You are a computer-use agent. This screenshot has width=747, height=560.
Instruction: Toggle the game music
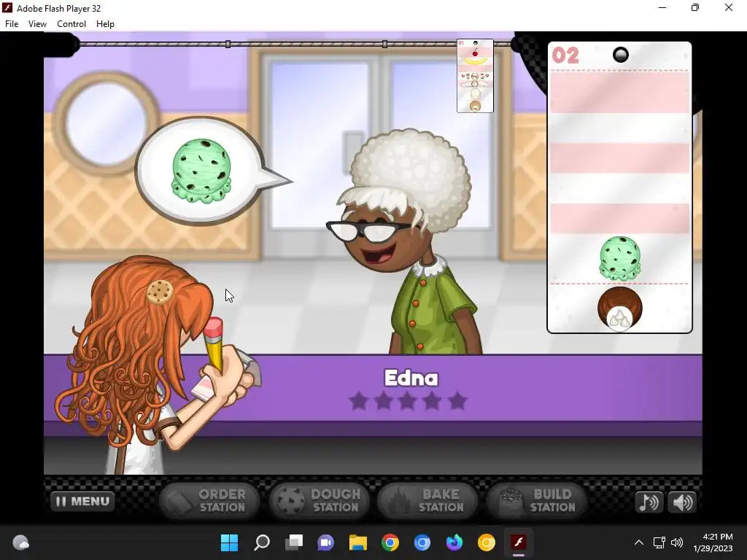click(x=649, y=502)
